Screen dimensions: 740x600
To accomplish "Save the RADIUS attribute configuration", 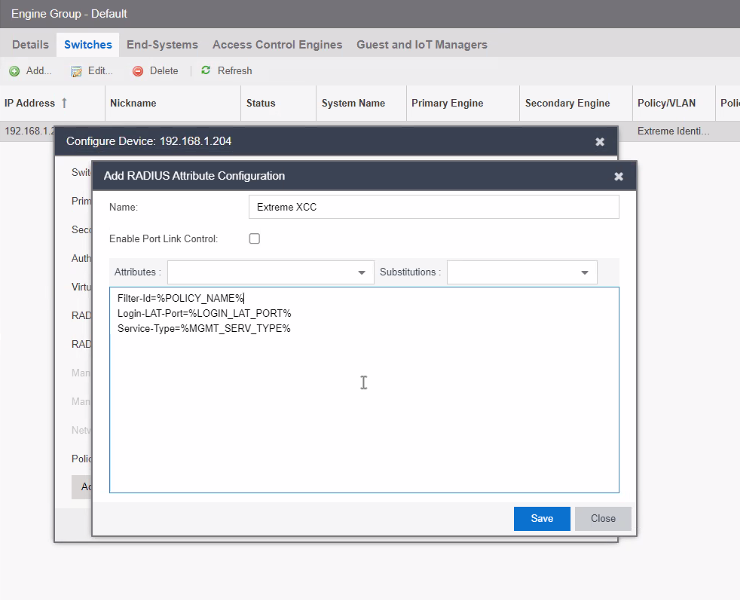I will click(x=541, y=519).
